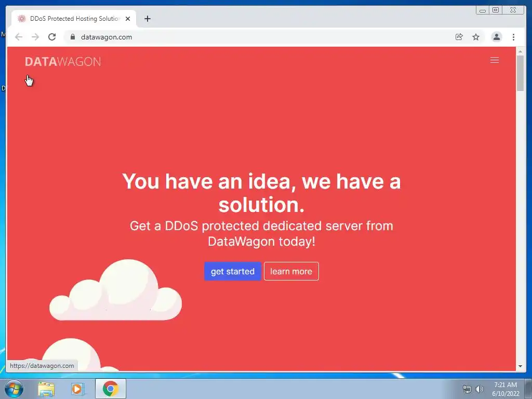Close the DDoS Protected Hosting tab
This screenshot has width=532, height=399.
(128, 19)
